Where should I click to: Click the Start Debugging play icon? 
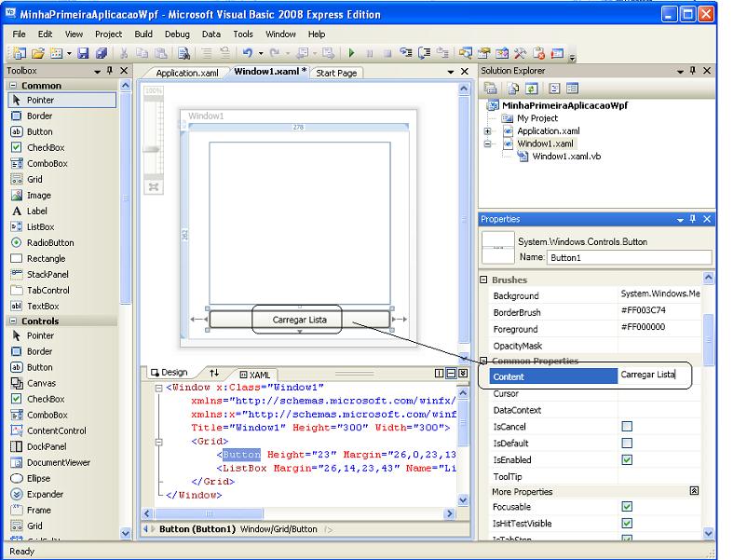(351, 53)
